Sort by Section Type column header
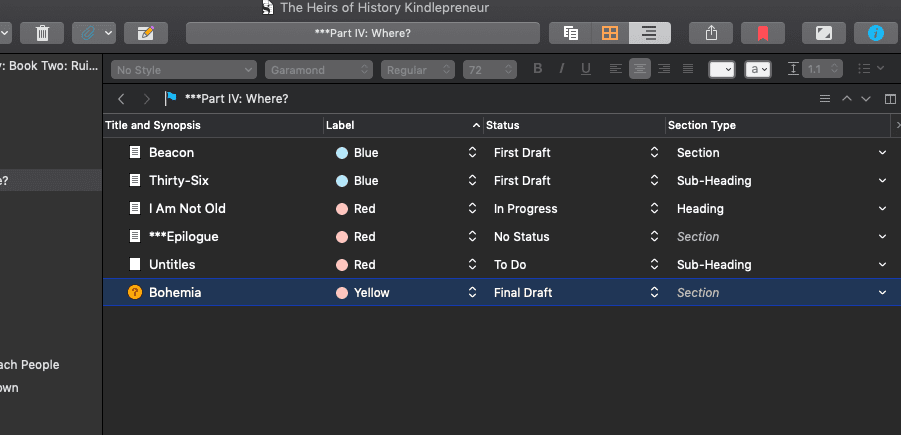Image resolution: width=901 pixels, height=435 pixels. (777, 125)
